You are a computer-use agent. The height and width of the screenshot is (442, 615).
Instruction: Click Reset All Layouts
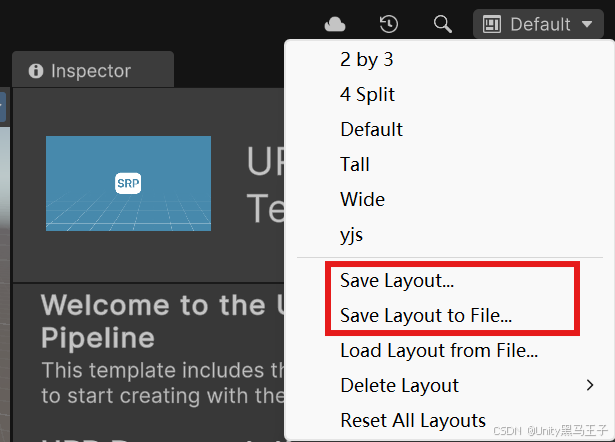pos(449,420)
